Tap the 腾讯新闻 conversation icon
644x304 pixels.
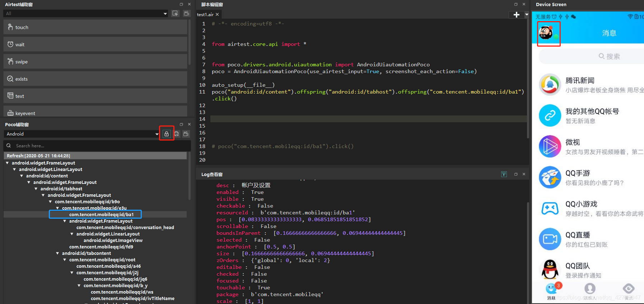pos(550,85)
